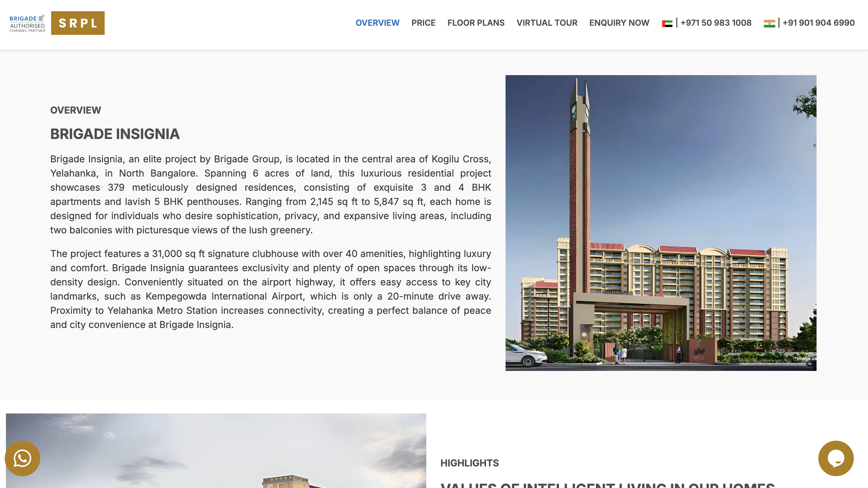
Task: Call India number +91 901 904 6990
Action: [818, 23]
